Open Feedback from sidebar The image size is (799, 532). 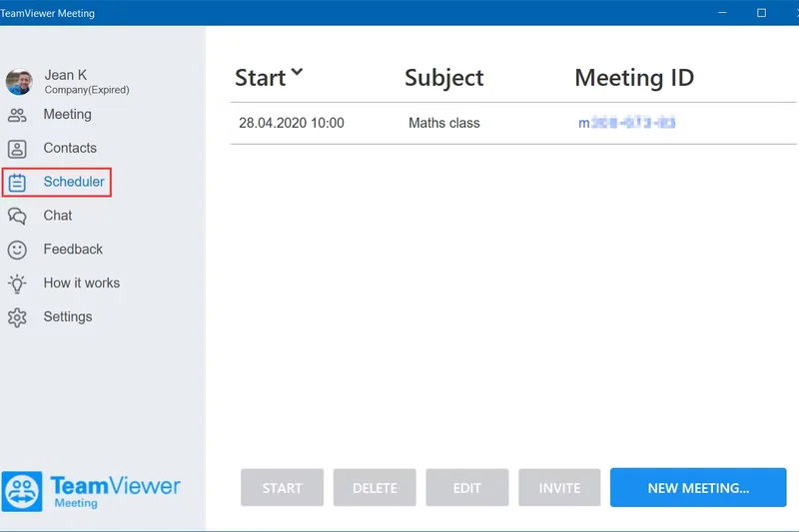73,249
